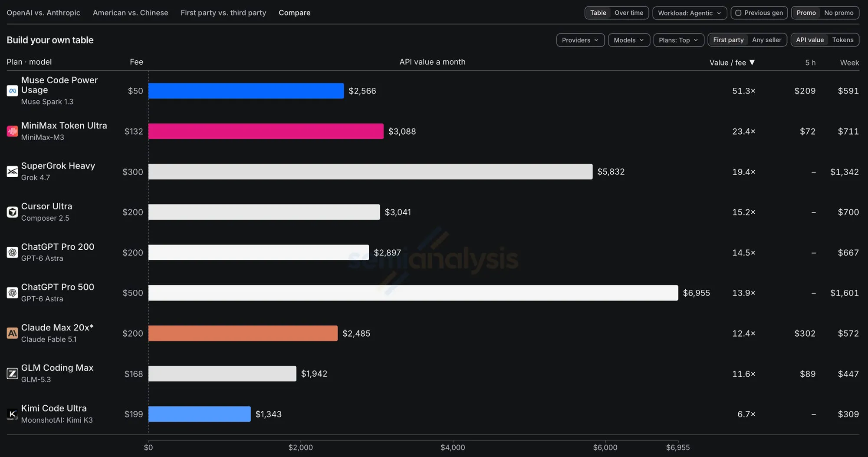Select the No promo option
Screen dimensions: 868x457
click(x=838, y=13)
